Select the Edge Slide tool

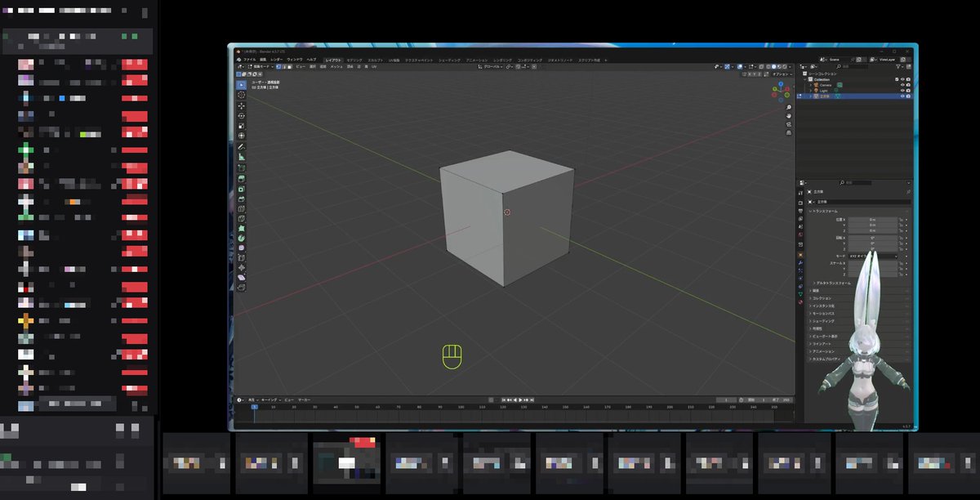241,257
